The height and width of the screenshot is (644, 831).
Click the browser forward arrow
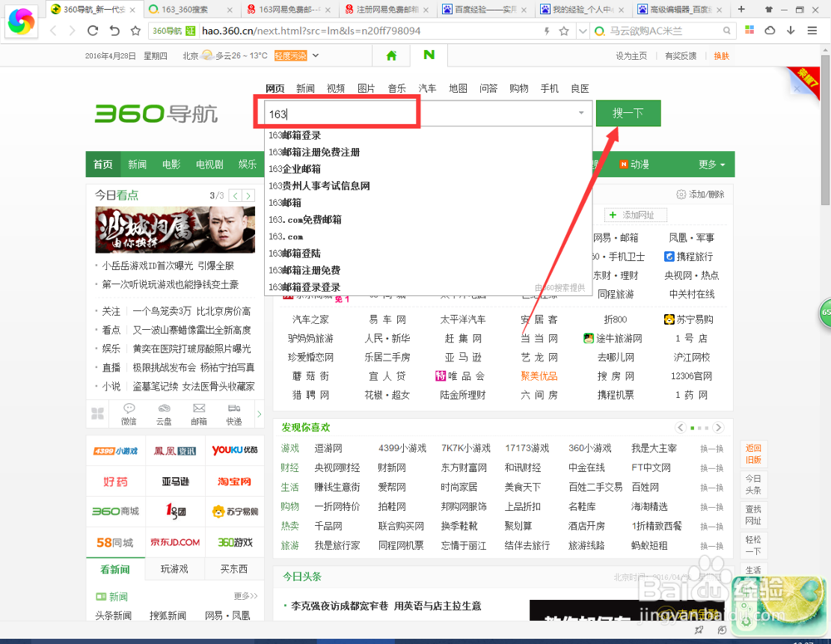tap(72, 31)
